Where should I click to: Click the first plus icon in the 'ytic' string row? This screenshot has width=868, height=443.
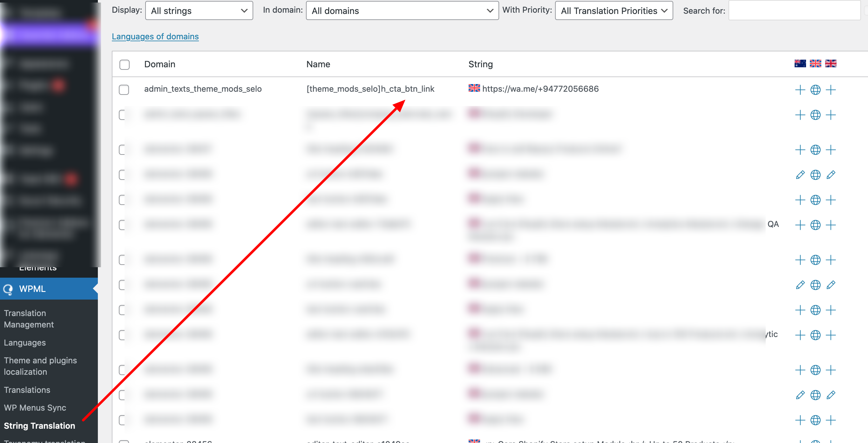[x=800, y=335]
